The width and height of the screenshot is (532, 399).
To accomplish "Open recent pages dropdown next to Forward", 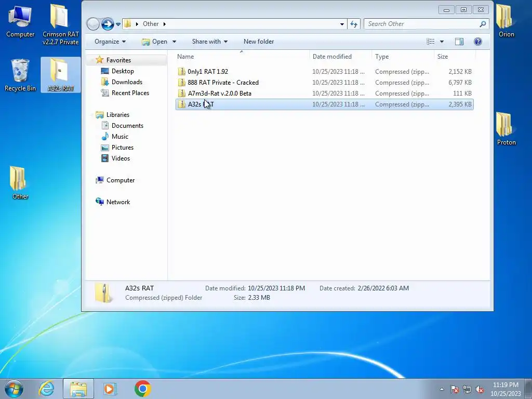I will coord(118,24).
